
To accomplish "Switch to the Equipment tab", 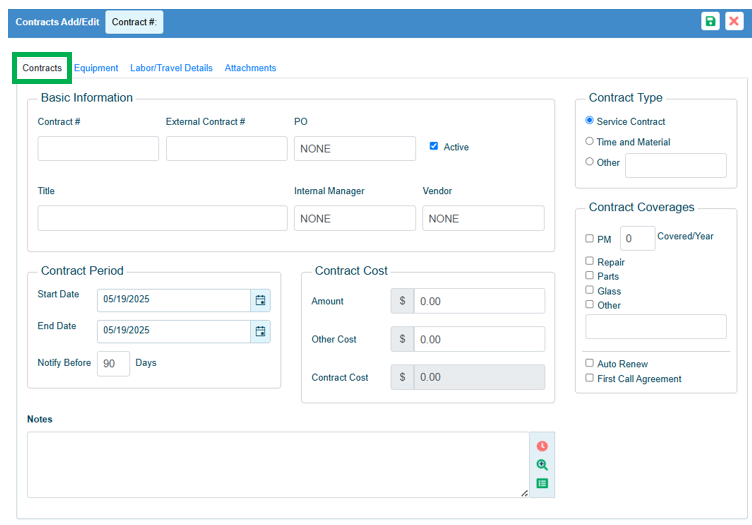I will tap(96, 68).
